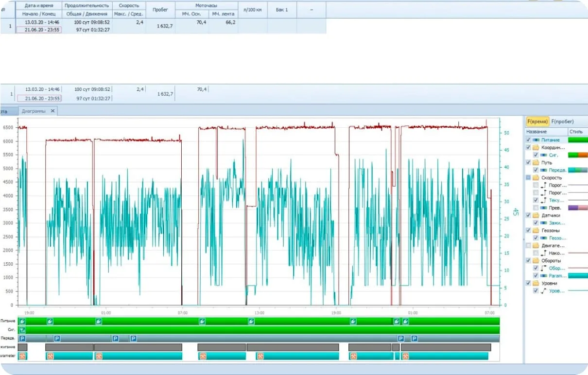The height and width of the screenshot is (375, 588).
Task: Click the Датчики folder icon in legend
Action: point(536,215)
